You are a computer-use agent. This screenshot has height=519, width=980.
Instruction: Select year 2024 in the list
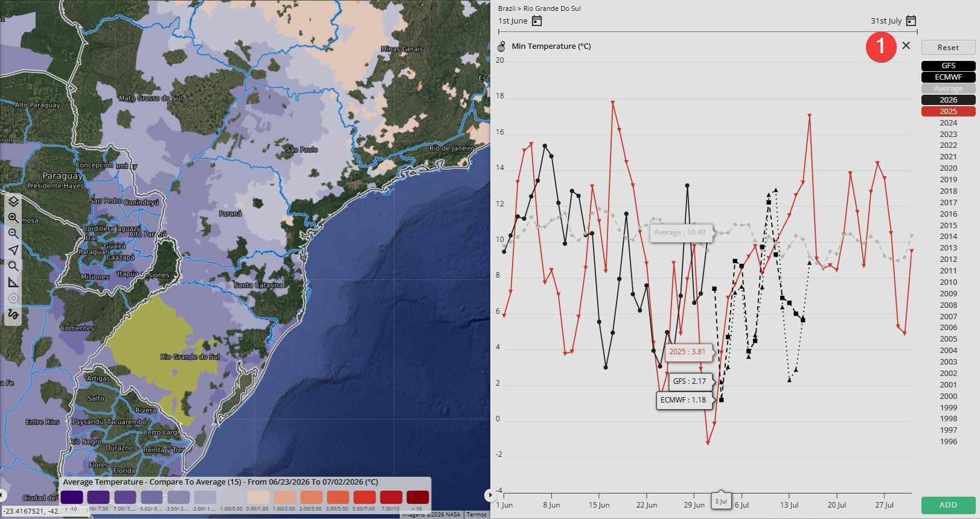point(948,123)
